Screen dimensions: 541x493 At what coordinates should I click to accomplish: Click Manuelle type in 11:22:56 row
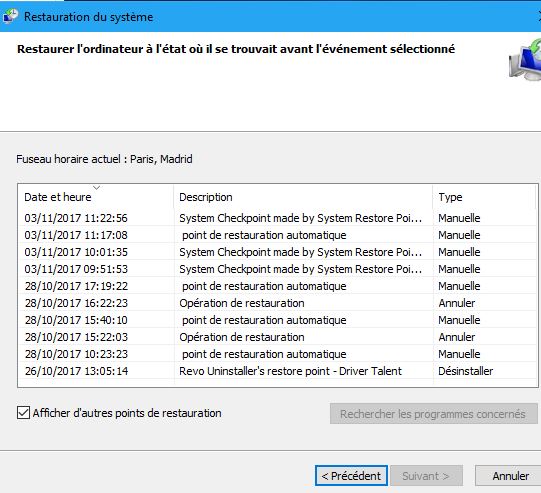coord(459,218)
